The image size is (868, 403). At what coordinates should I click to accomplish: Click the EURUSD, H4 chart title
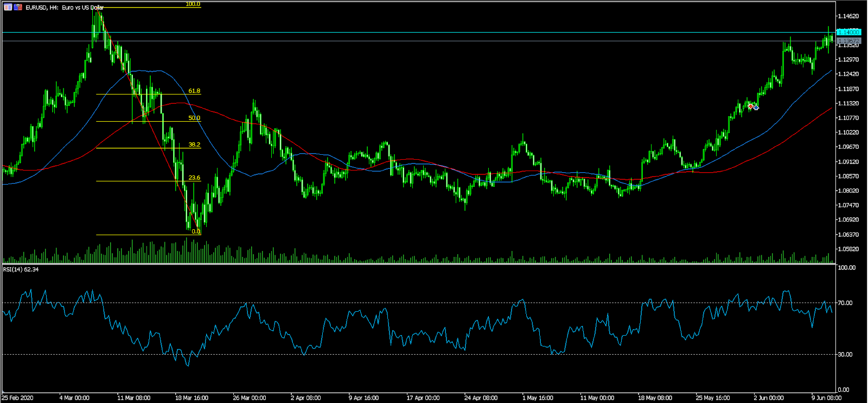coord(65,8)
